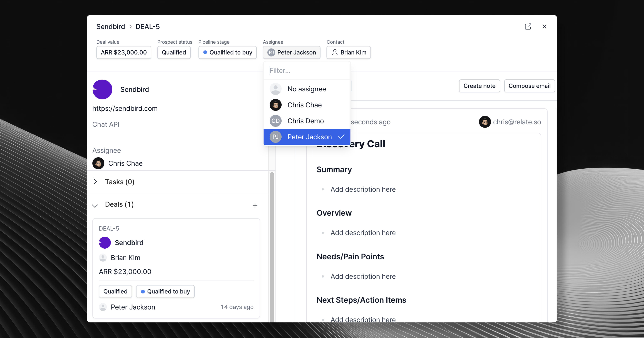Click Chris Chae avatar under Assignee section
644x338 pixels.
98,163
